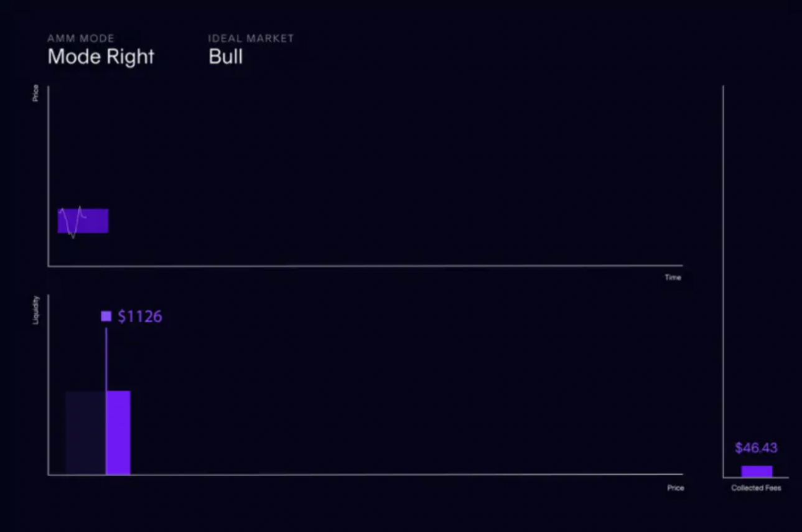Click the AMM MODE label

pyautogui.click(x=81, y=39)
